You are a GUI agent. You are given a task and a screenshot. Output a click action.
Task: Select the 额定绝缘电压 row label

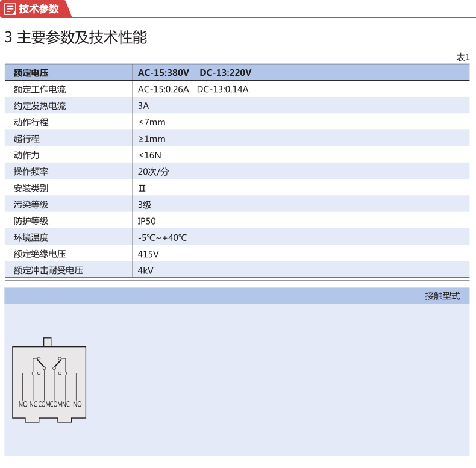click(40, 254)
